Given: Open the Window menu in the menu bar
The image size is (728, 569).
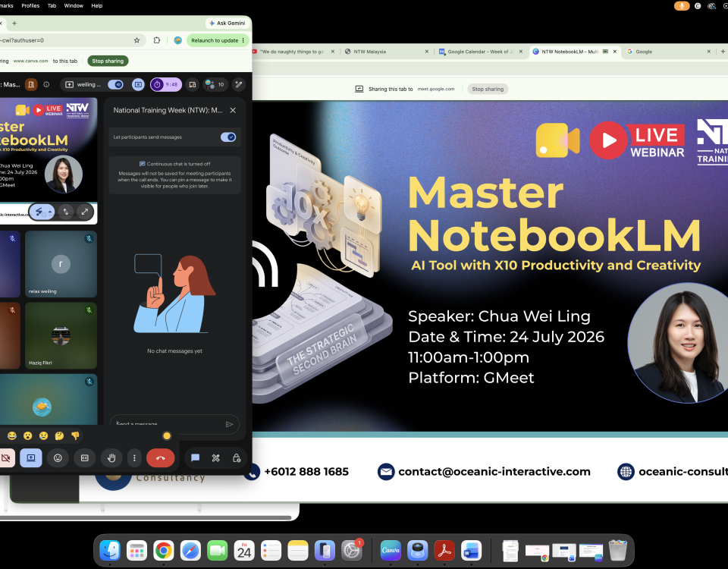Looking at the screenshot, I should coord(74,5).
